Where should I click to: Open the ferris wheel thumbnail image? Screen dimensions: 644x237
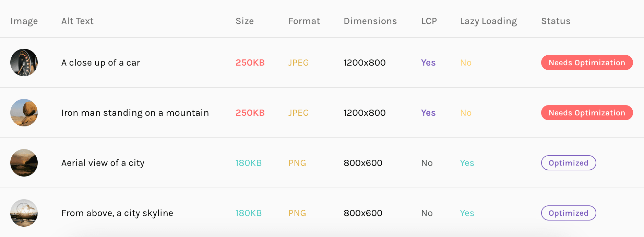[x=24, y=213]
